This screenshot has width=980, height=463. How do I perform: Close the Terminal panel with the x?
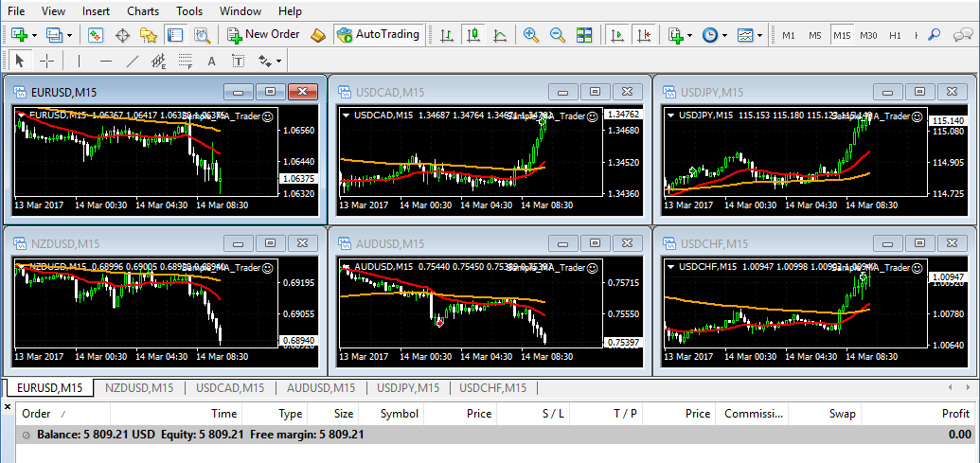(8, 407)
